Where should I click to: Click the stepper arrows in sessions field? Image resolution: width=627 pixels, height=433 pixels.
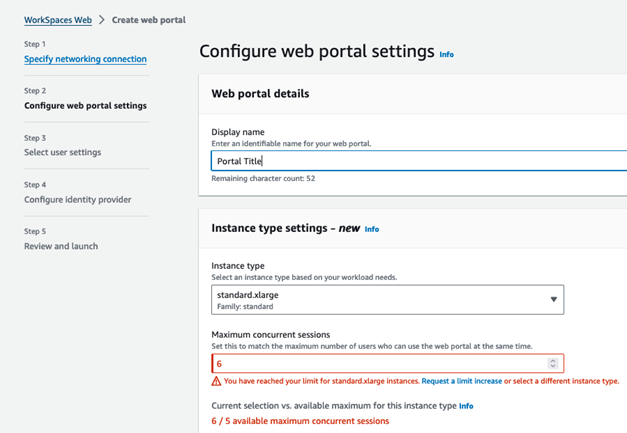pos(553,363)
